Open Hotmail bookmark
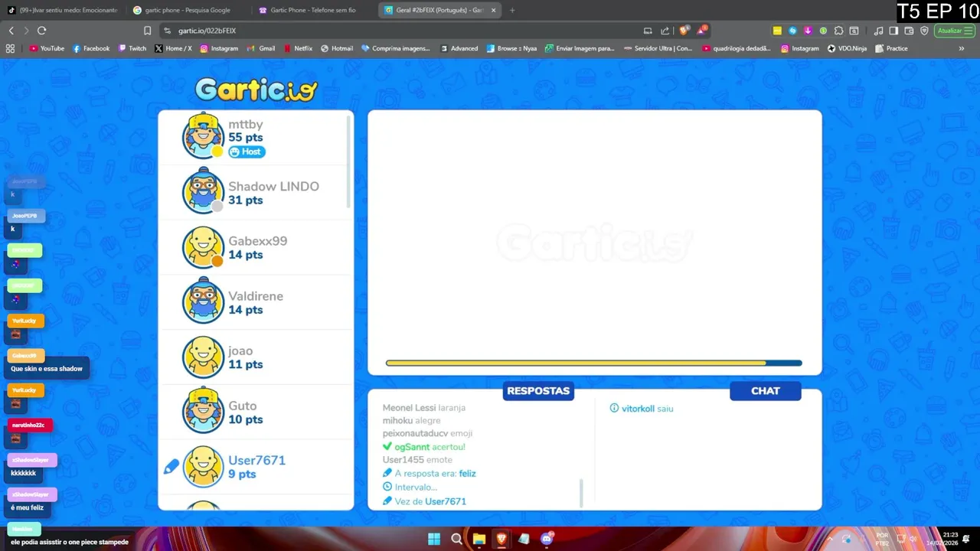The height and width of the screenshot is (551, 980). tap(337, 48)
